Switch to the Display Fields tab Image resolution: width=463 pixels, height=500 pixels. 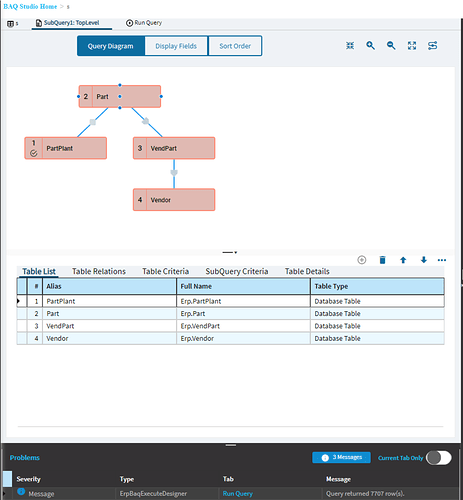(x=176, y=46)
